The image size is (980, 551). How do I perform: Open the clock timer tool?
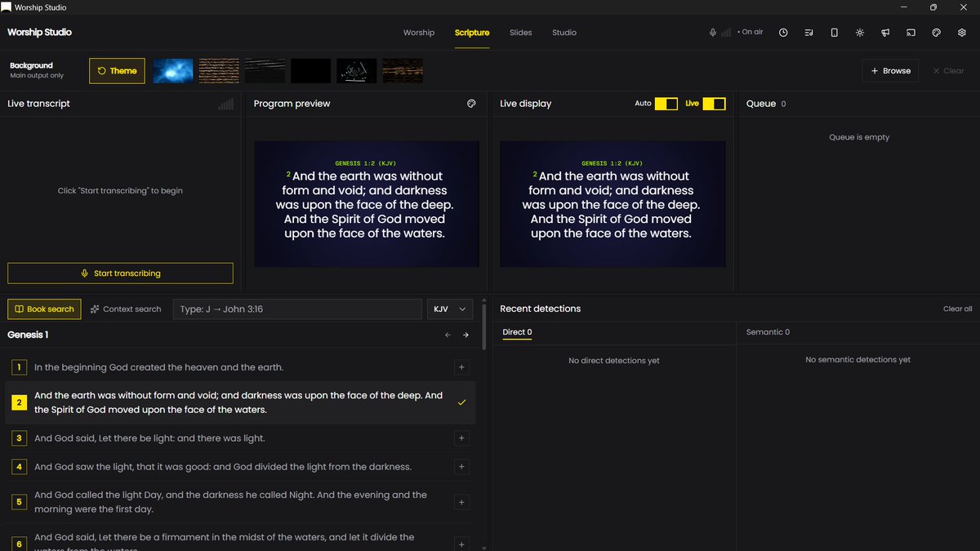783,33
